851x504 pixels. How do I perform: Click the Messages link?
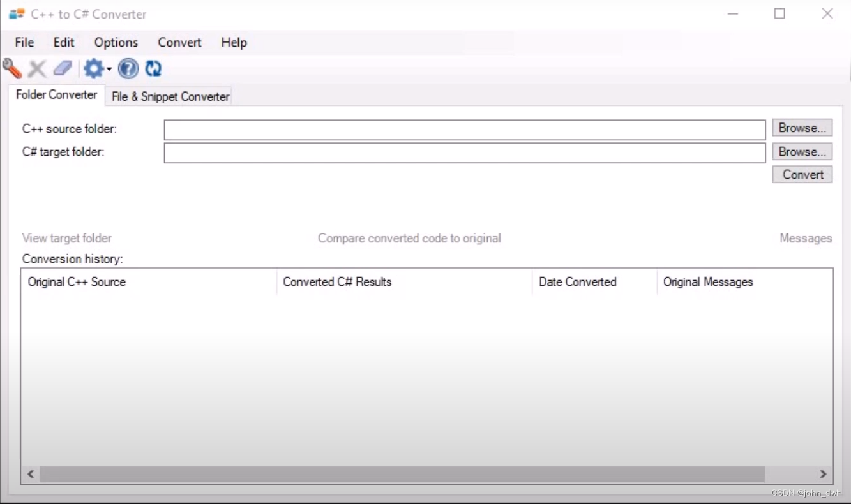pos(806,238)
